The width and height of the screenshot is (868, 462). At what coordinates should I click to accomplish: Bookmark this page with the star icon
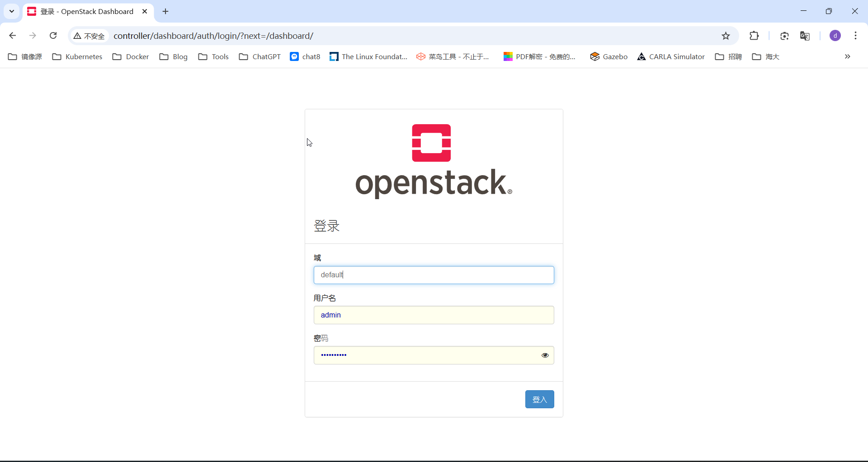(726, 36)
